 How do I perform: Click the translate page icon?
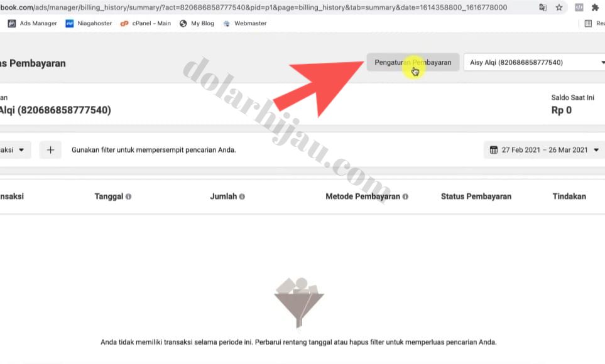pyautogui.click(x=543, y=8)
